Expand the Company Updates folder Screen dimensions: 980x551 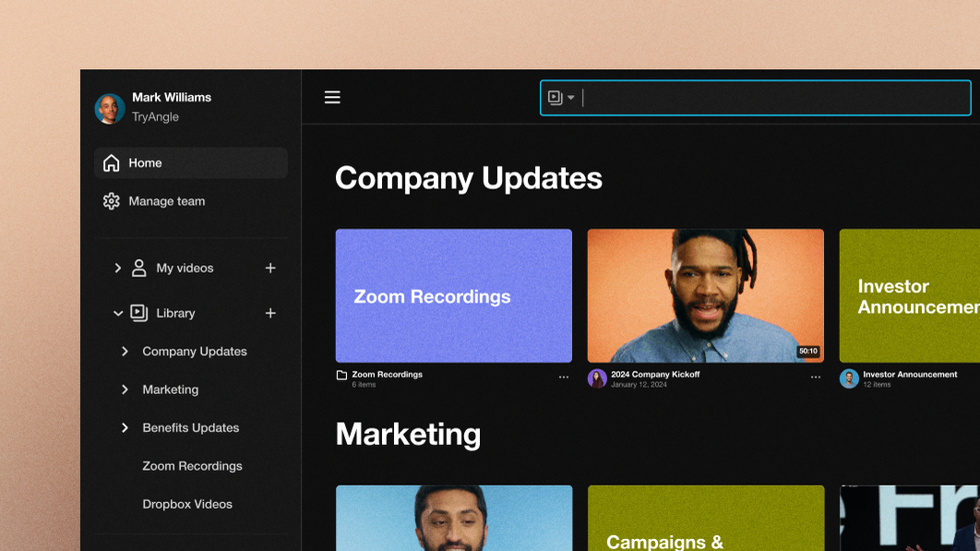(125, 352)
